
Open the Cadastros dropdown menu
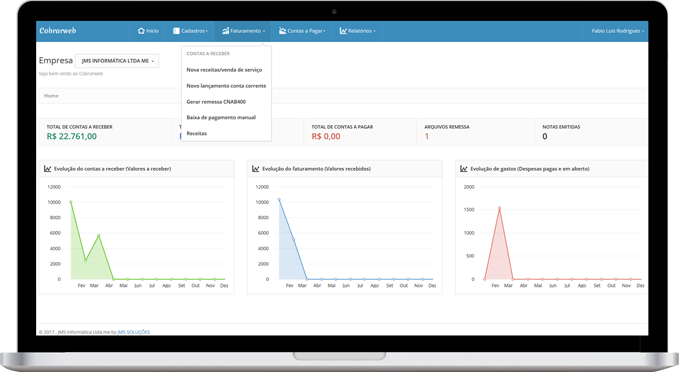190,31
